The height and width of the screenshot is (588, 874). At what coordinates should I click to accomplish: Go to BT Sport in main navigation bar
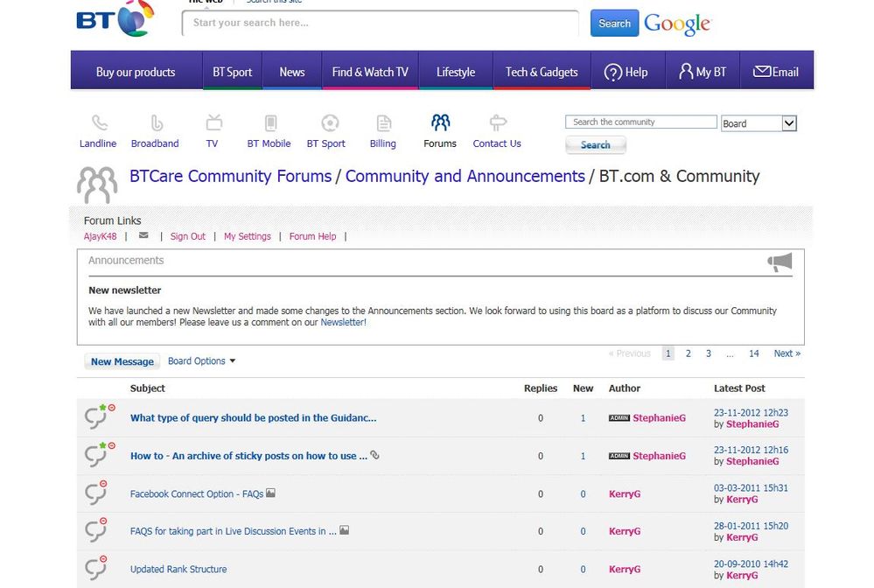233,72
